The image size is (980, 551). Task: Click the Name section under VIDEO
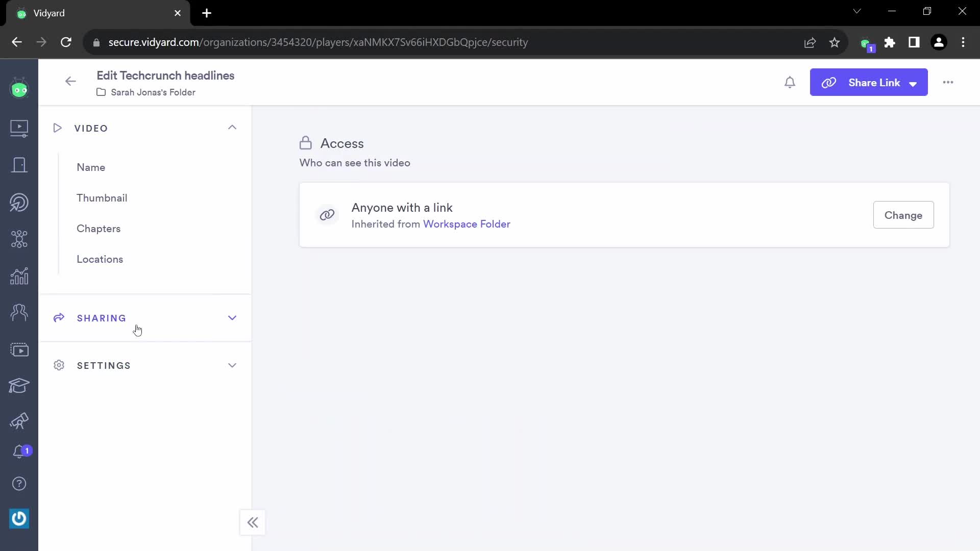tap(91, 167)
